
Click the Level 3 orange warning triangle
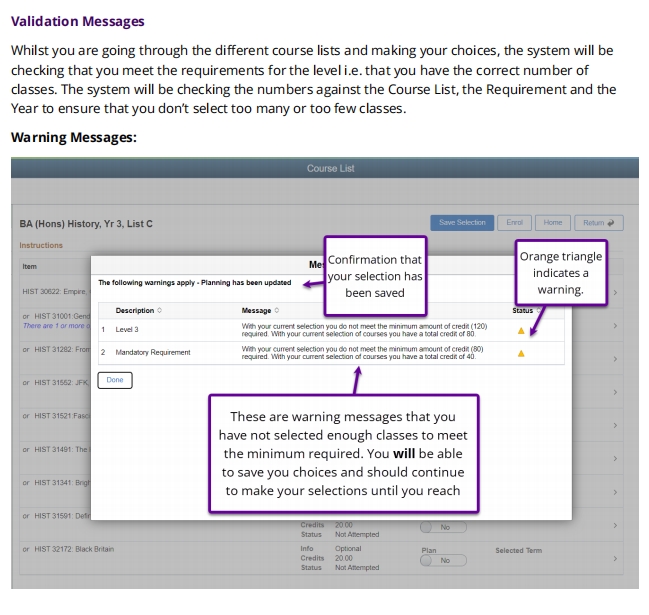coord(520,331)
